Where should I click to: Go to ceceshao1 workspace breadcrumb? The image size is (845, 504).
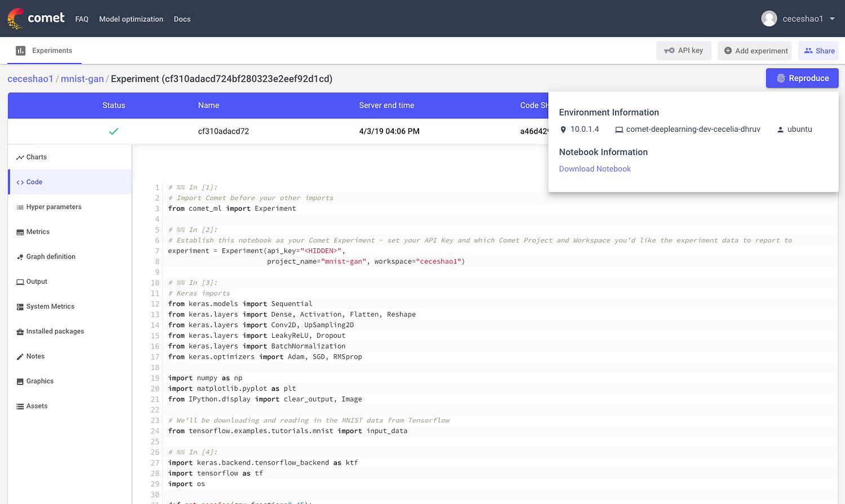coord(30,79)
